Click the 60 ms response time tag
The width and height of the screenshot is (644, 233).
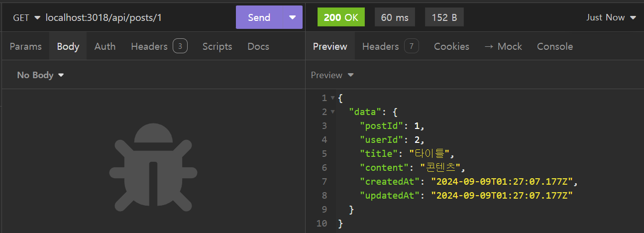(395, 17)
